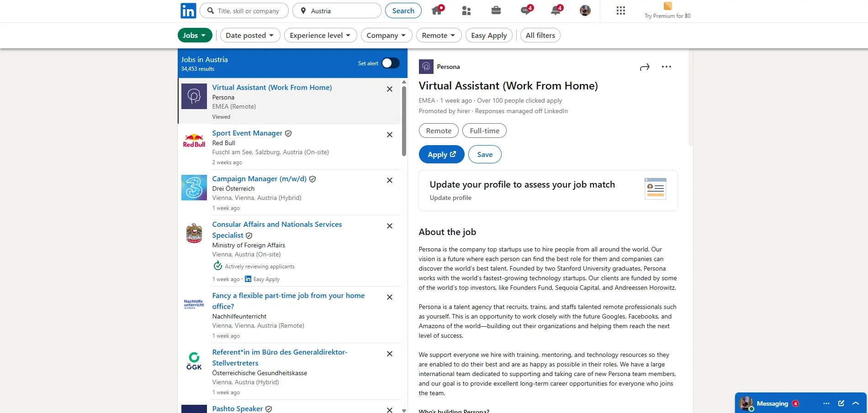Open the Experience level filter dropdown

click(320, 35)
